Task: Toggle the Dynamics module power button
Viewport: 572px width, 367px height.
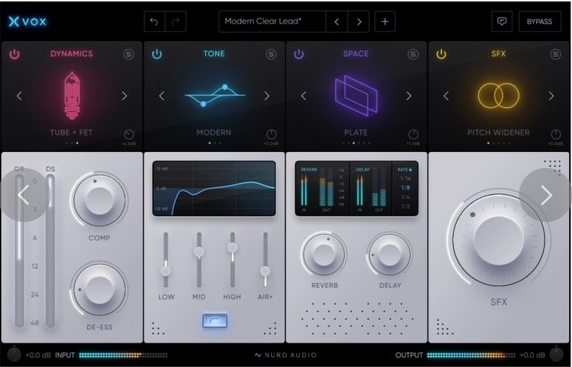Action: point(14,54)
